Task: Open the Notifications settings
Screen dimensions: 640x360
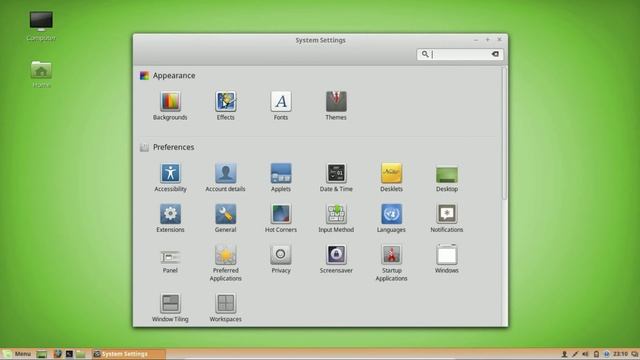Action: click(x=447, y=218)
